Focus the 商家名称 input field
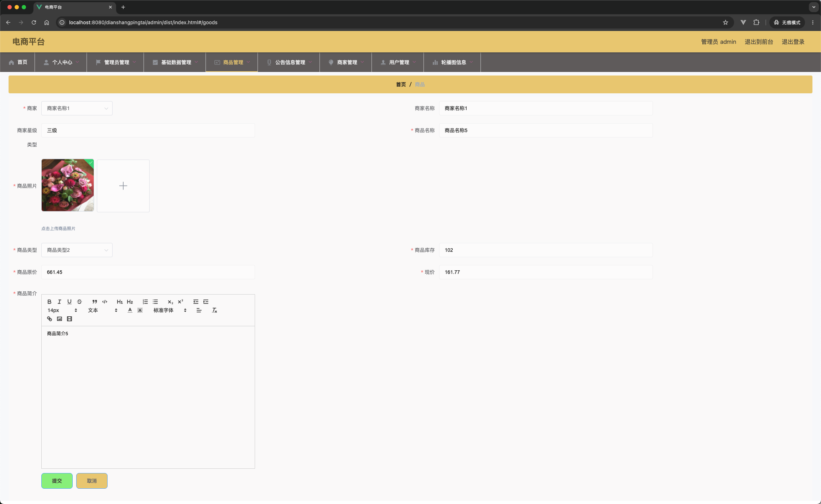 (x=546, y=108)
